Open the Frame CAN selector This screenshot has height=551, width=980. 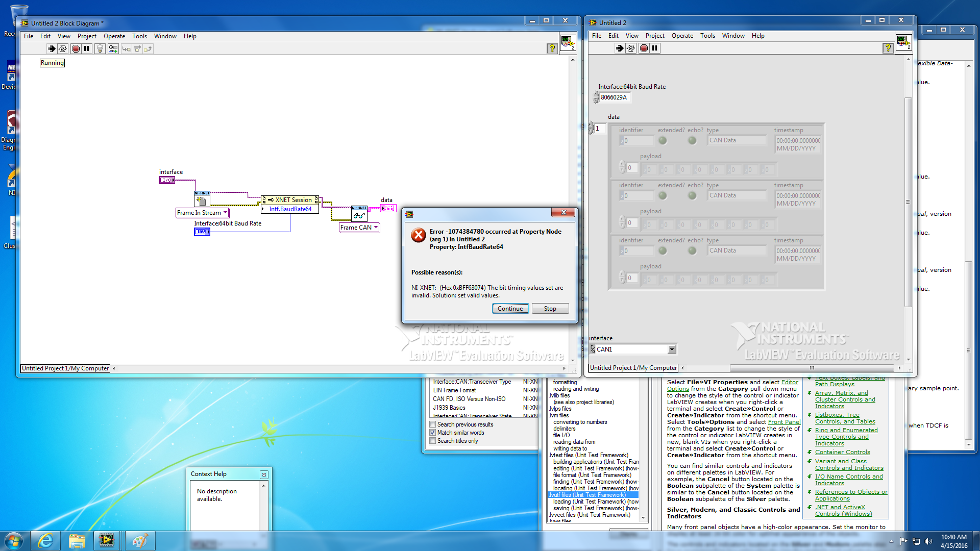[359, 228]
